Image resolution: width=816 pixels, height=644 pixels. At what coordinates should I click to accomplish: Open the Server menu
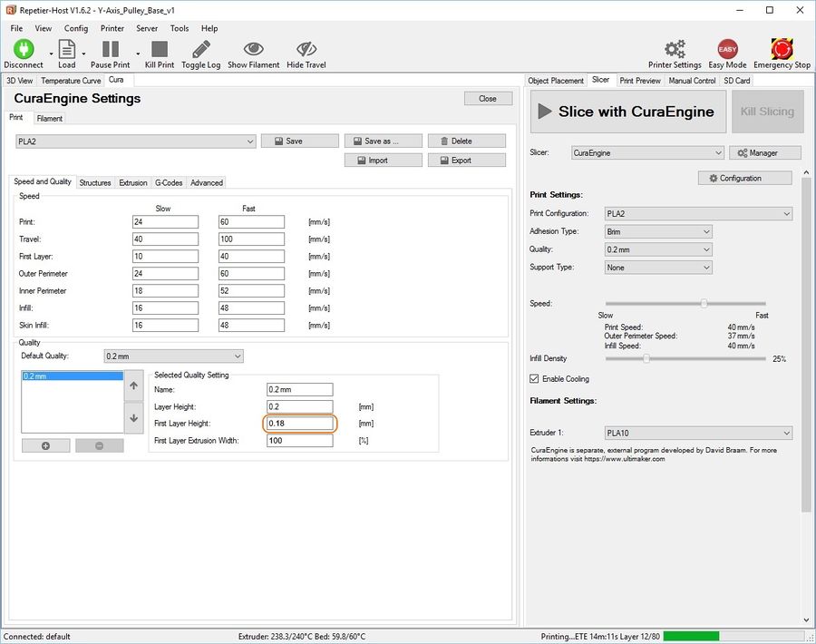(147, 28)
